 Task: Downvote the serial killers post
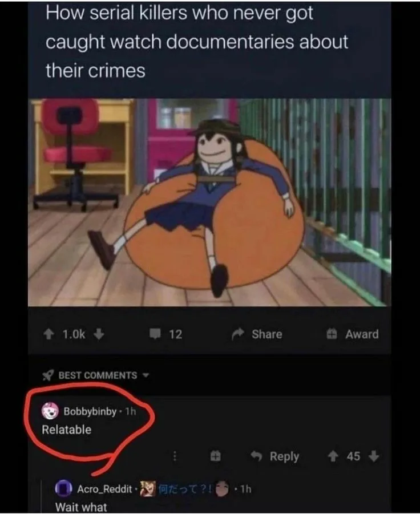(x=99, y=334)
